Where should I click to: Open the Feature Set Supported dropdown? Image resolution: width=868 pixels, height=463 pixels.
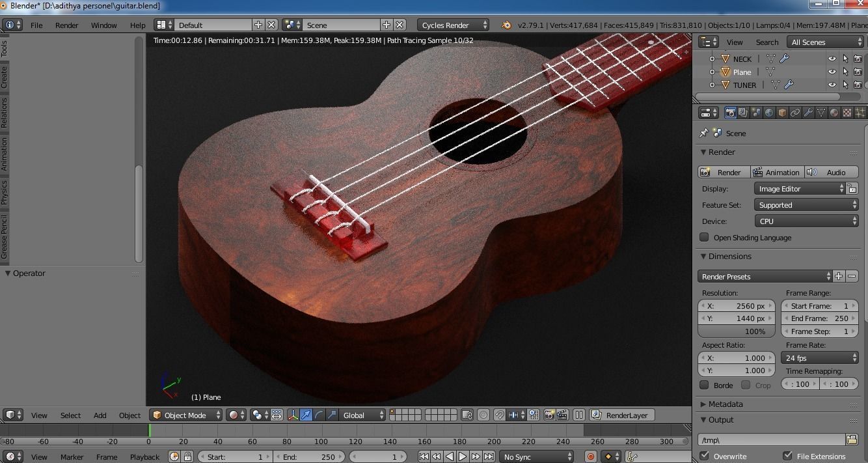click(x=807, y=205)
